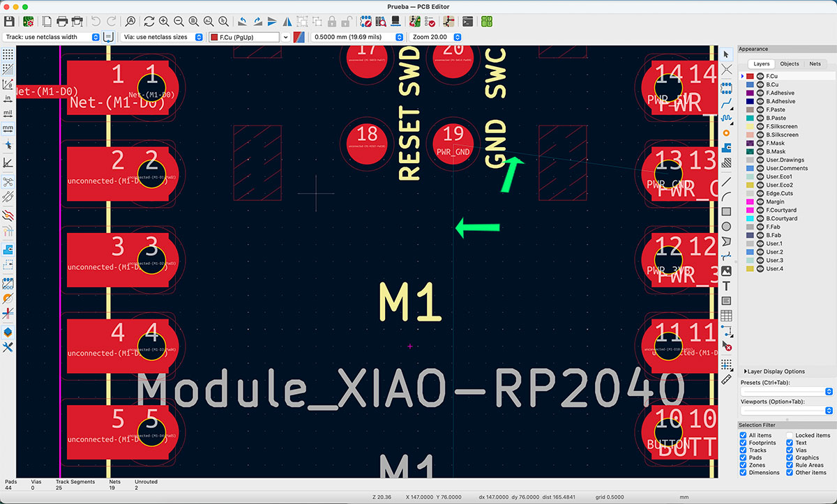This screenshot has width=837, height=504.
Task: Select the Add Vias tool
Action: 726,132
